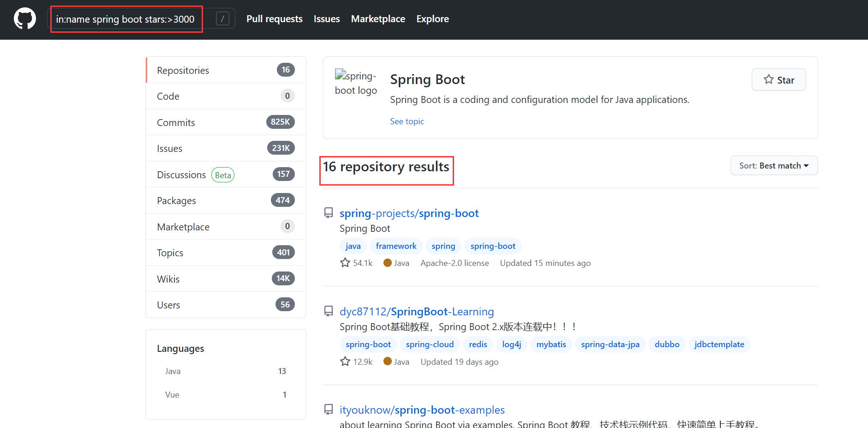The height and width of the screenshot is (428, 868).
Task: Select the Issues result filter in sidebar
Action: pos(226,148)
